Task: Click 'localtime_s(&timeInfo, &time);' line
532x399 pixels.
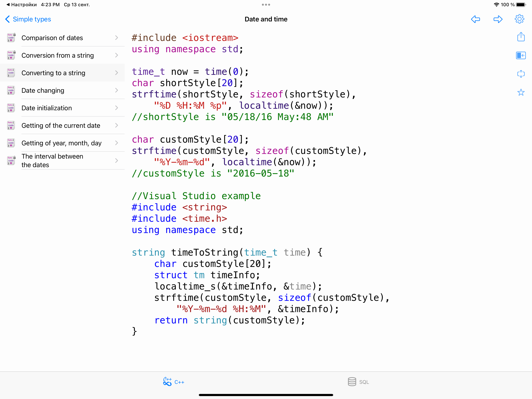Action: point(238,286)
